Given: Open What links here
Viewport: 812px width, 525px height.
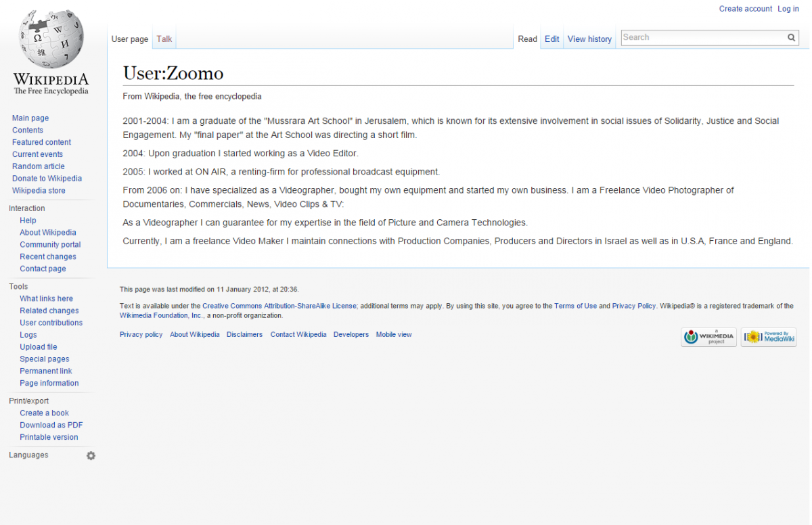Looking at the screenshot, I should [x=46, y=299].
